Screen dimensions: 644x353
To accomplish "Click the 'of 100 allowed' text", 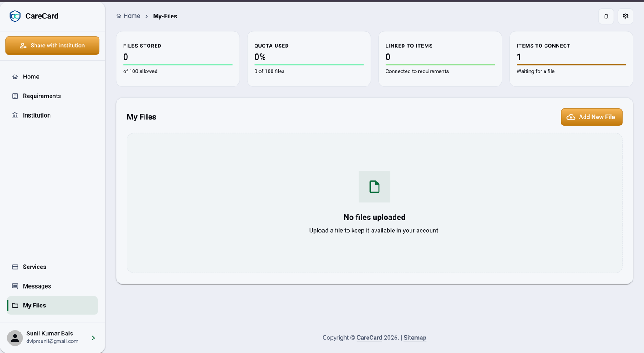I will pos(140,71).
